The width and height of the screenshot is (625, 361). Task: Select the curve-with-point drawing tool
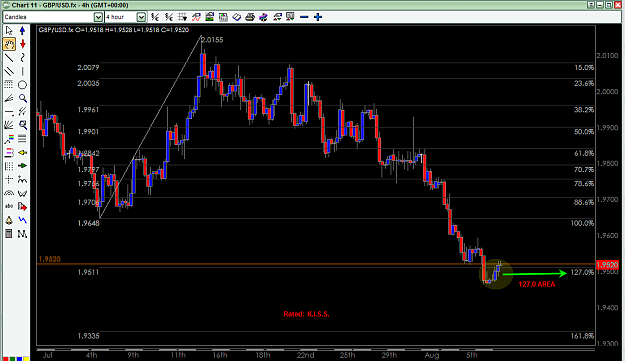coord(22,179)
